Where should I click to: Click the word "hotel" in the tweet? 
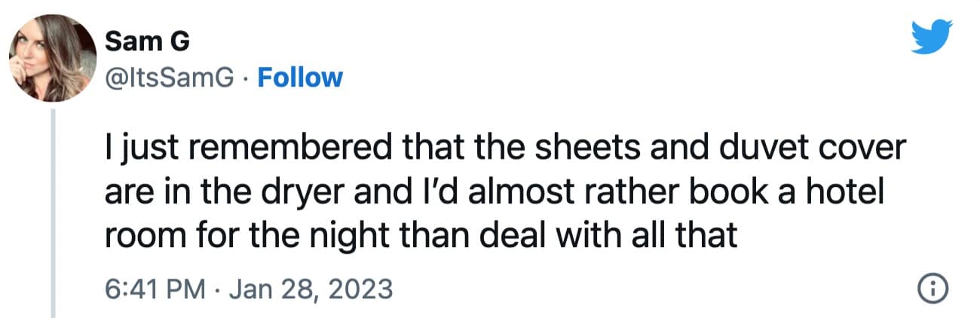(x=844, y=193)
